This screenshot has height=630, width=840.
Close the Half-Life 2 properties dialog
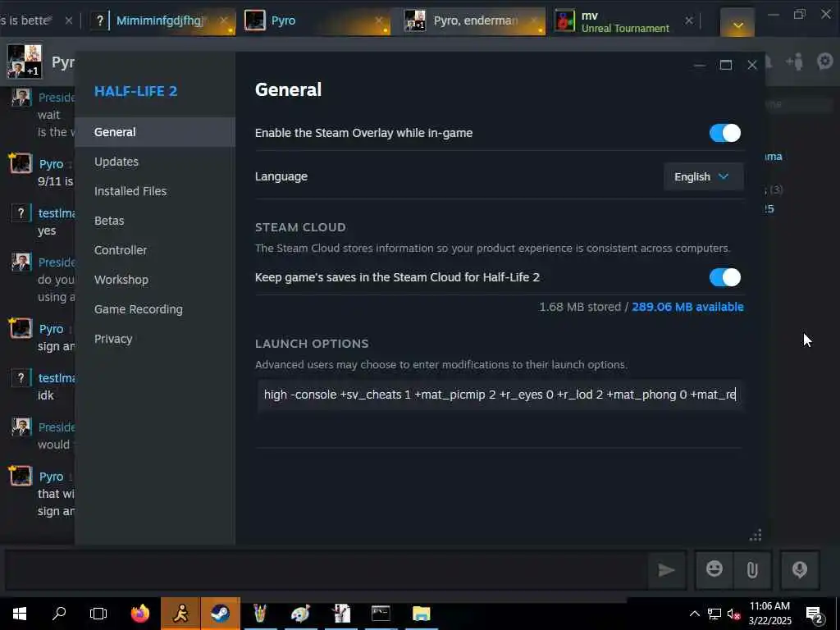(x=752, y=65)
